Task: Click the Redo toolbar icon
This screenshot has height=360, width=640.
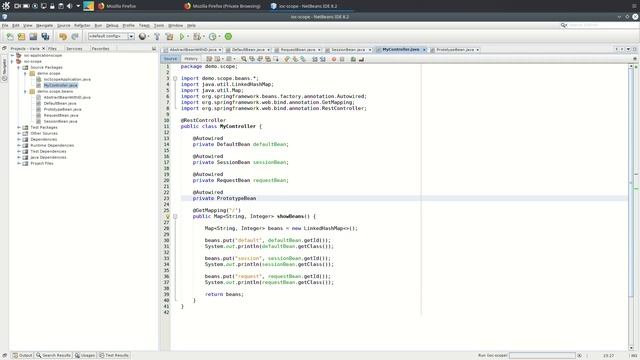Action: click(x=75, y=37)
